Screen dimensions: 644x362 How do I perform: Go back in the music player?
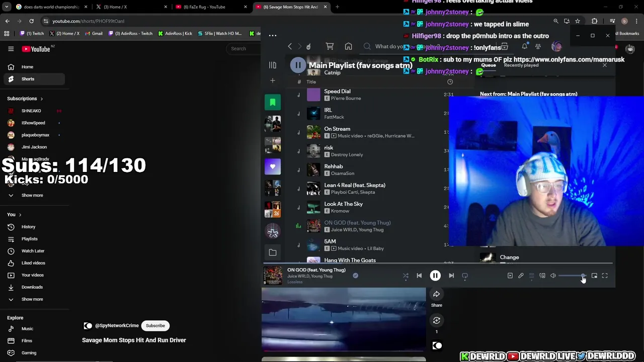pos(290,46)
